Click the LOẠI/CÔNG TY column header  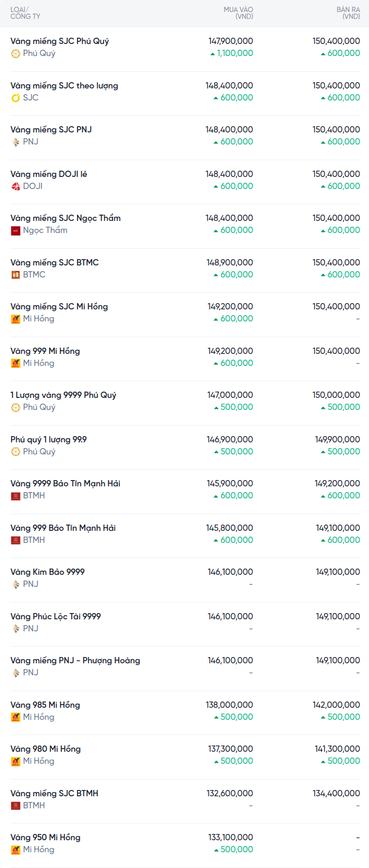[25, 13]
